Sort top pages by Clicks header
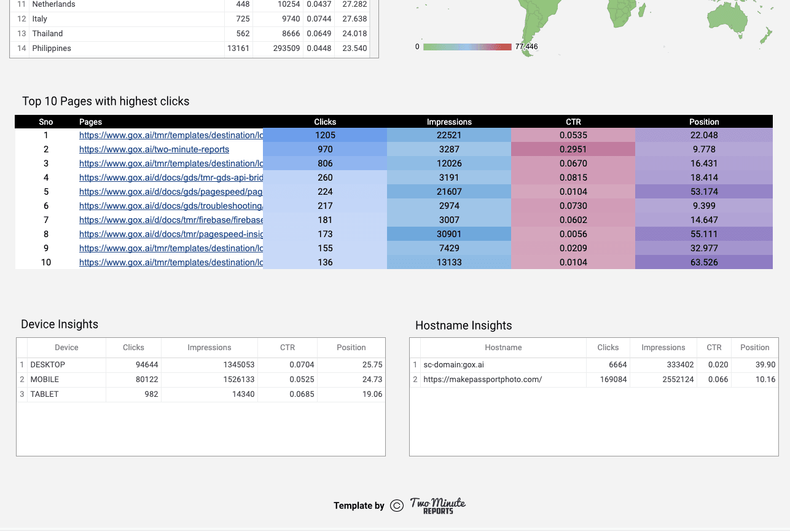Screen dimensions: 790x532 325,122
